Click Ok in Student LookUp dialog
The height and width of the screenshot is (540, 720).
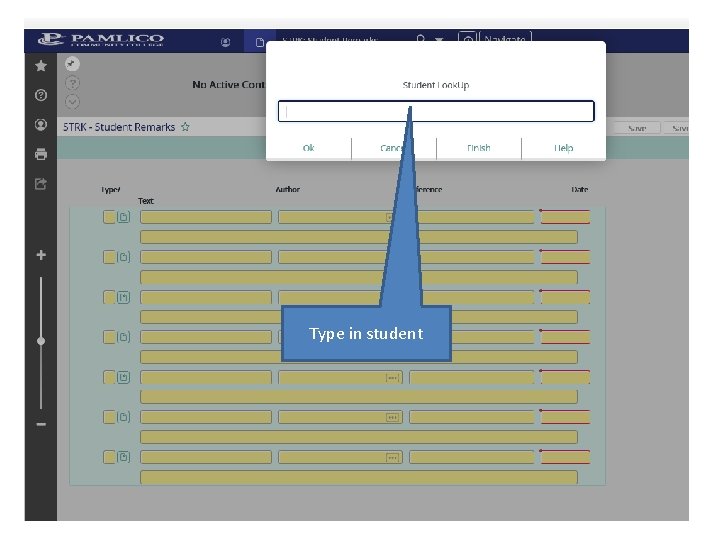point(309,148)
